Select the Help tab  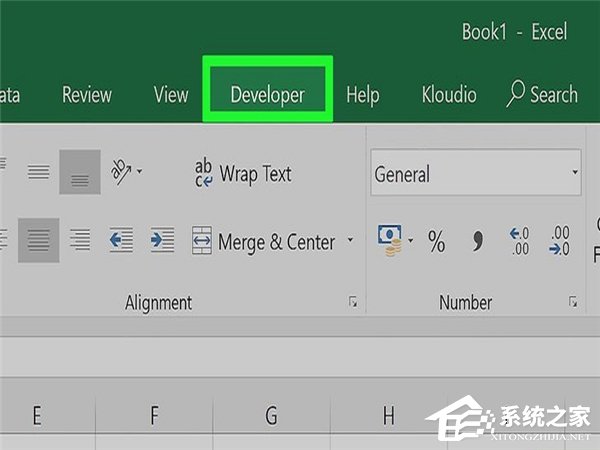click(363, 95)
